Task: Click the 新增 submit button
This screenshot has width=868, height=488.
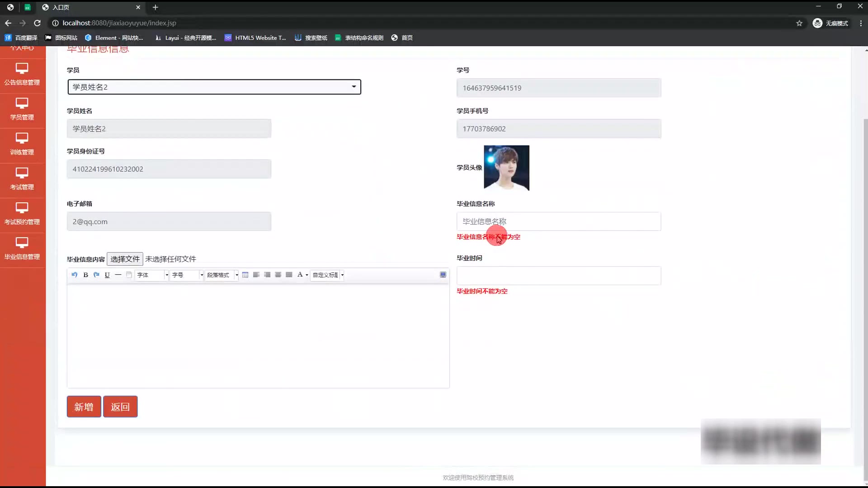Action: coord(84,407)
